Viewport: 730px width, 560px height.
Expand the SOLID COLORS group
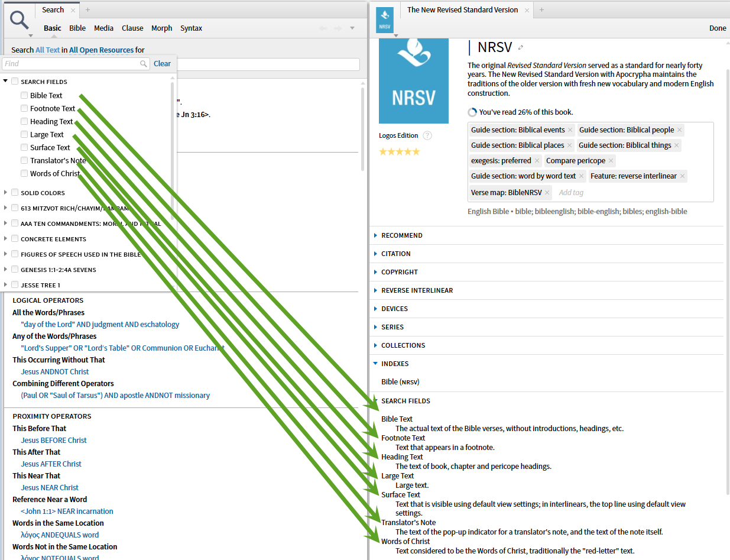5,192
